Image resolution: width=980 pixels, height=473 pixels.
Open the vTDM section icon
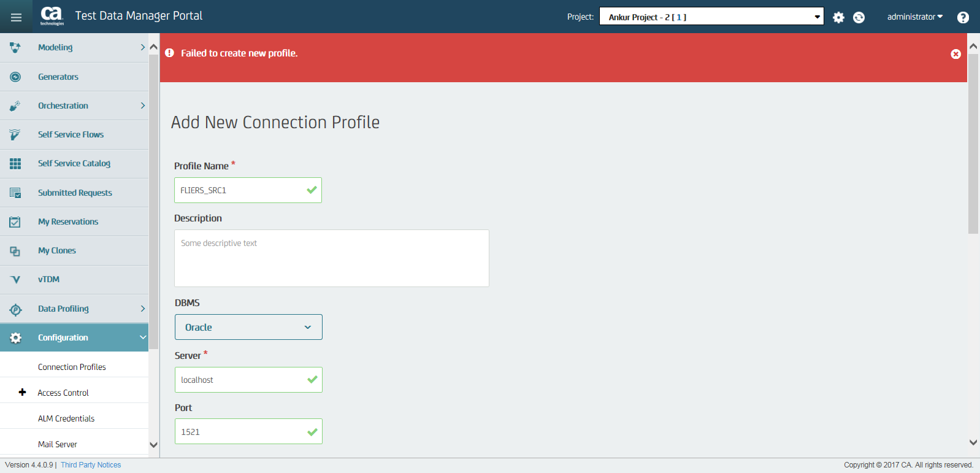[15, 279]
